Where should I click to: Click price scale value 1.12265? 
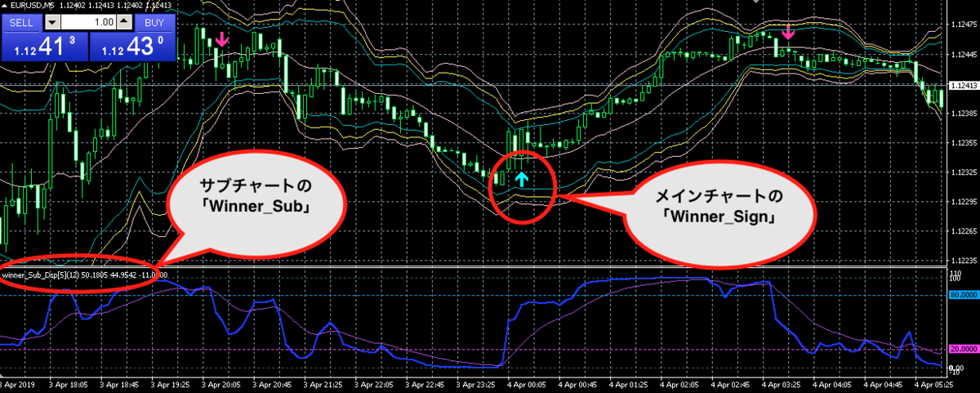pyautogui.click(x=964, y=231)
